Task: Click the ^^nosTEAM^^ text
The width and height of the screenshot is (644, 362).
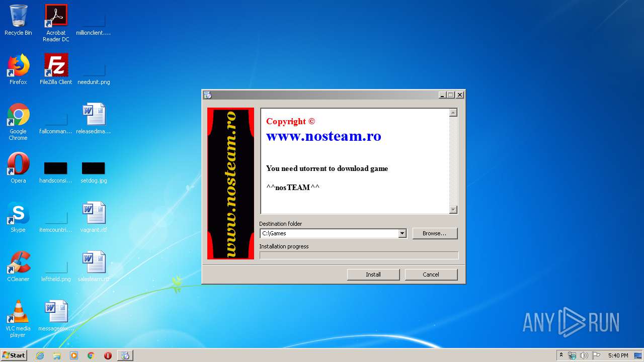Action: coord(293,188)
